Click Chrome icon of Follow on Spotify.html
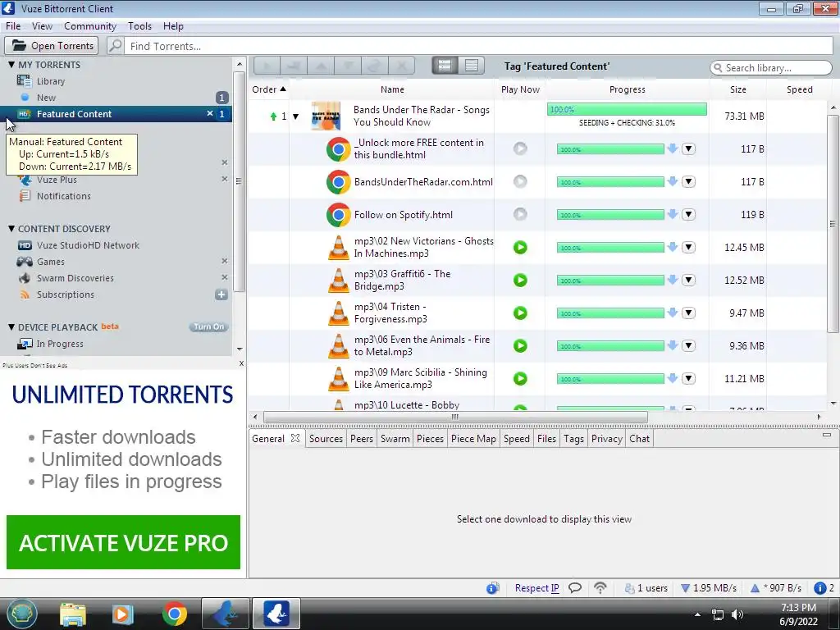 pos(339,215)
